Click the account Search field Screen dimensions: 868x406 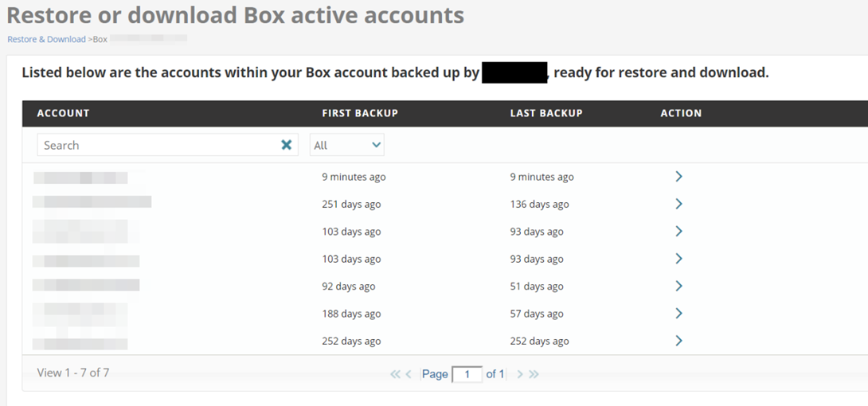(x=168, y=145)
